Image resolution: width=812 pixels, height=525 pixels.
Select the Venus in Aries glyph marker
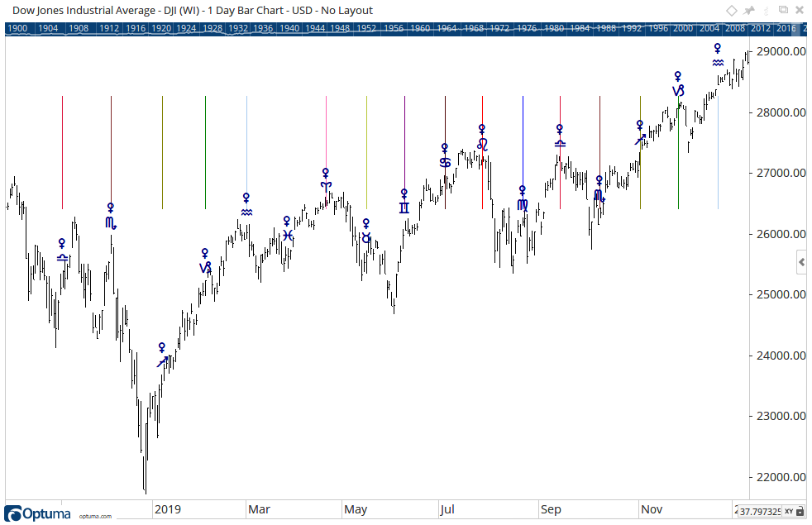(325, 179)
